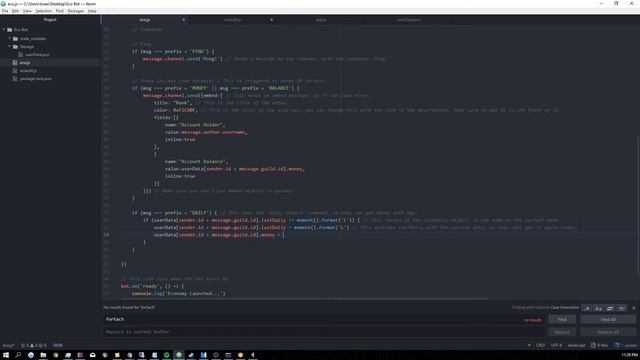Open the Find menu
Viewport: 640px width, 360px height.
click(x=60, y=11)
